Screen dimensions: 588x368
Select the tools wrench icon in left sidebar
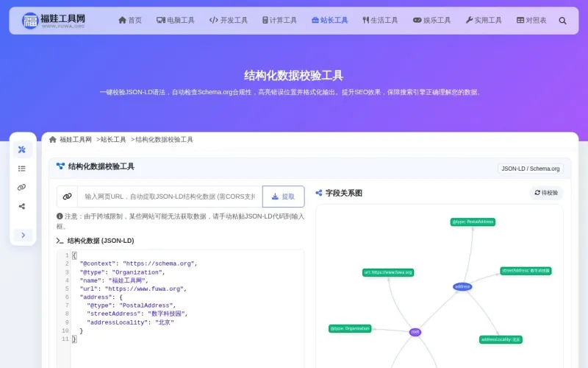point(22,149)
